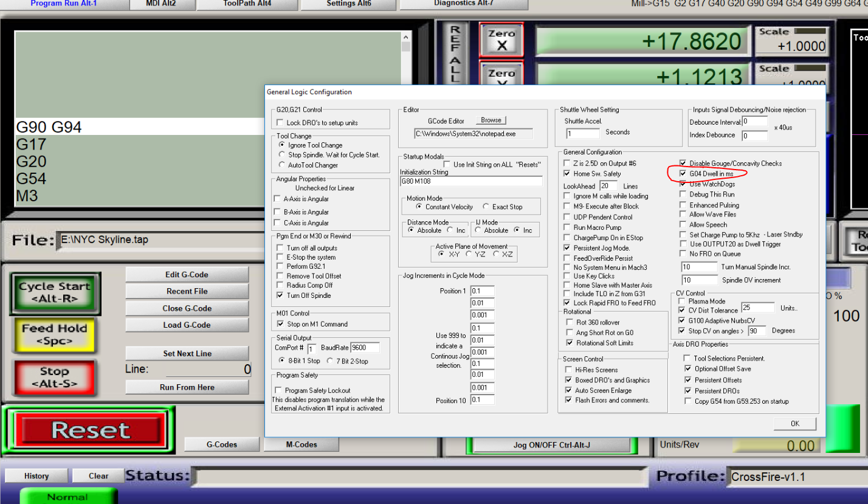Disable Home Sw. Safety
The image size is (868, 504).
pyautogui.click(x=567, y=173)
